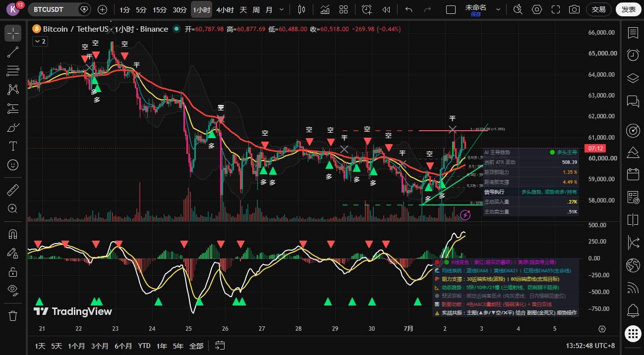Viewport: 644px width, 355px height.
Task: Expand the collapsed indicator legend showing 2
Action: pyautogui.click(x=40, y=42)
